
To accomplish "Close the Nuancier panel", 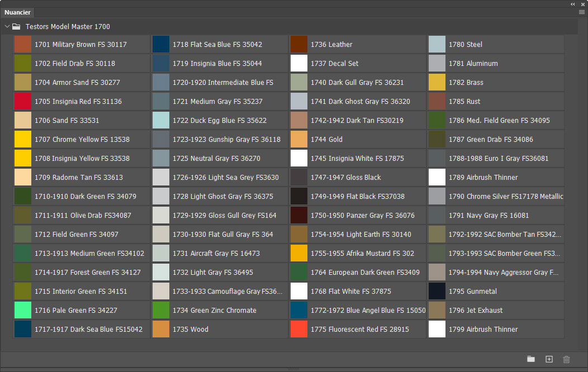I will pyautogui.click(x=582, y=4).
